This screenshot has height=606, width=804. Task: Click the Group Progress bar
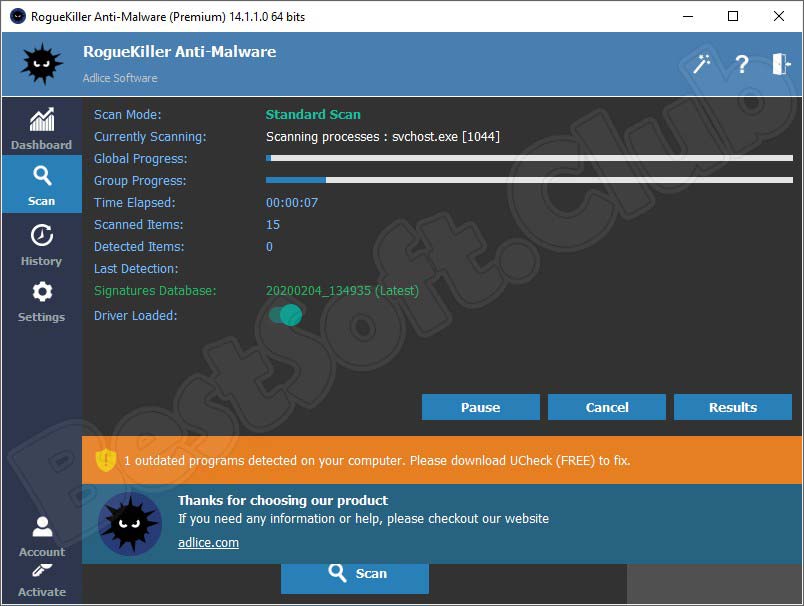tap(529, 180)
